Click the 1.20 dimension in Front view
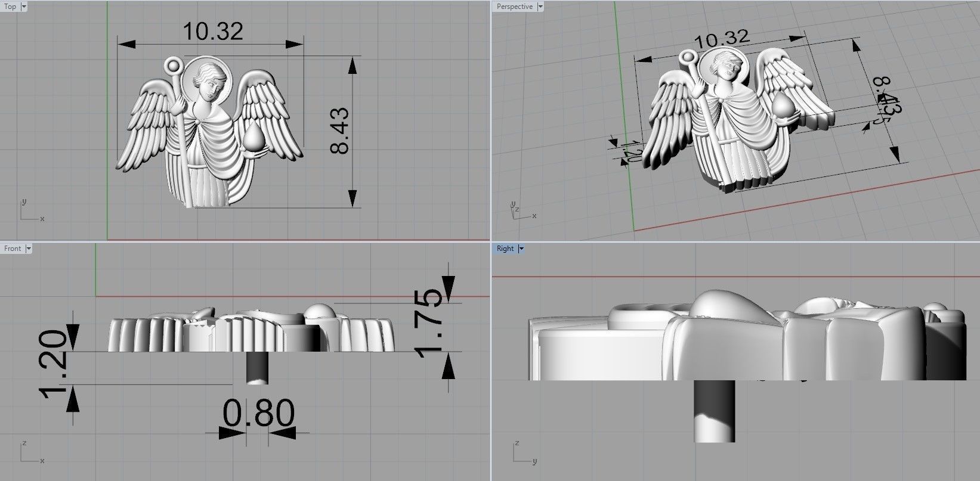Viewport: 980px width, 481px height. pos(54,365)
